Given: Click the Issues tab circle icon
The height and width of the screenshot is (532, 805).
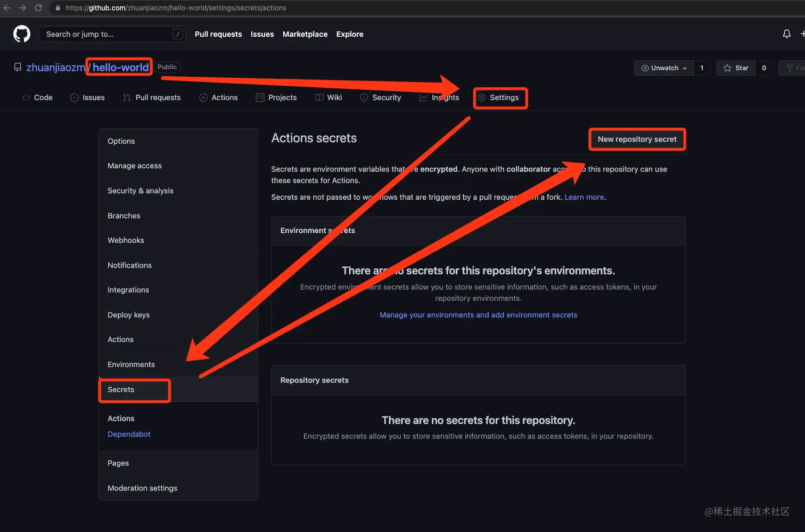Looking at the screenshot, I should [75, 97].
